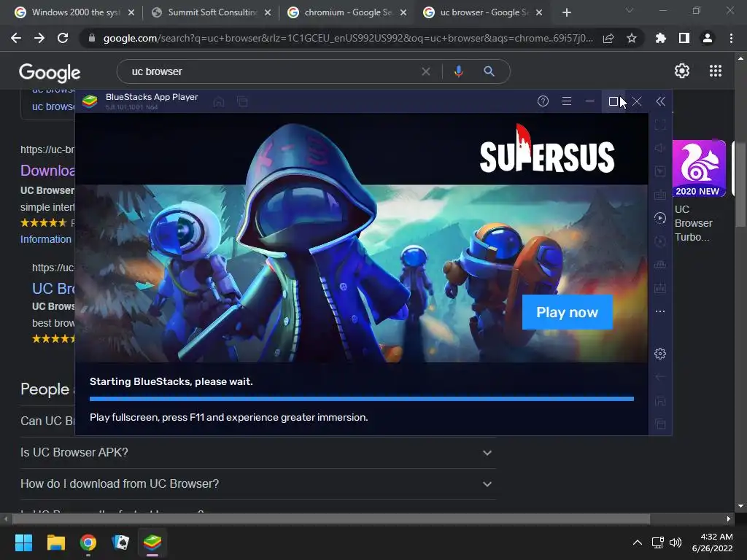
Task: Open taskbar clock showing 4:32 AM
Action: (x=713, y=542)
